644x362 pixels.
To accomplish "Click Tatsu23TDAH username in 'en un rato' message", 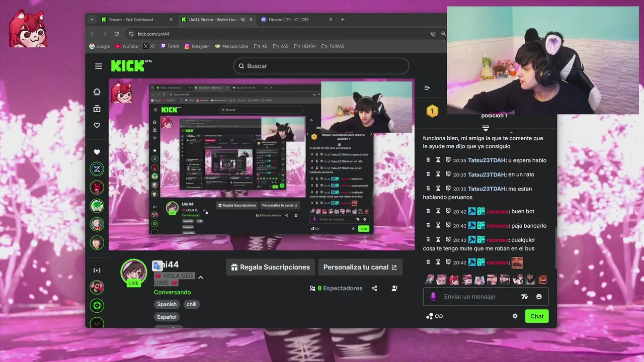I will pos(487,174).
